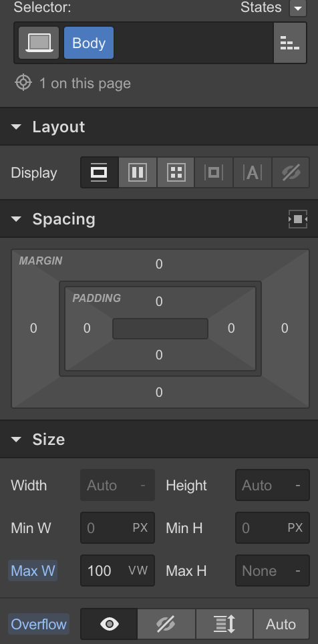Select the Block display option
Screen dimensions: 318x644
pos(100,172)
